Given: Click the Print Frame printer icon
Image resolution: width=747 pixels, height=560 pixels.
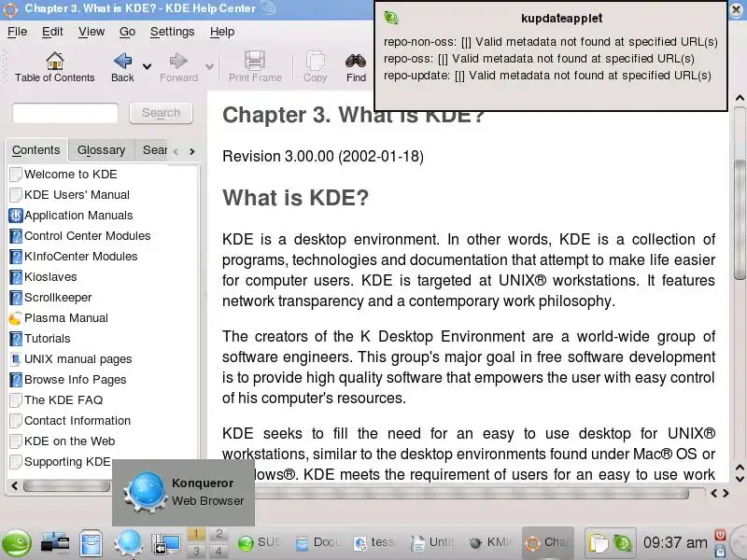Looking at the screenshot, I should [255, 61].
